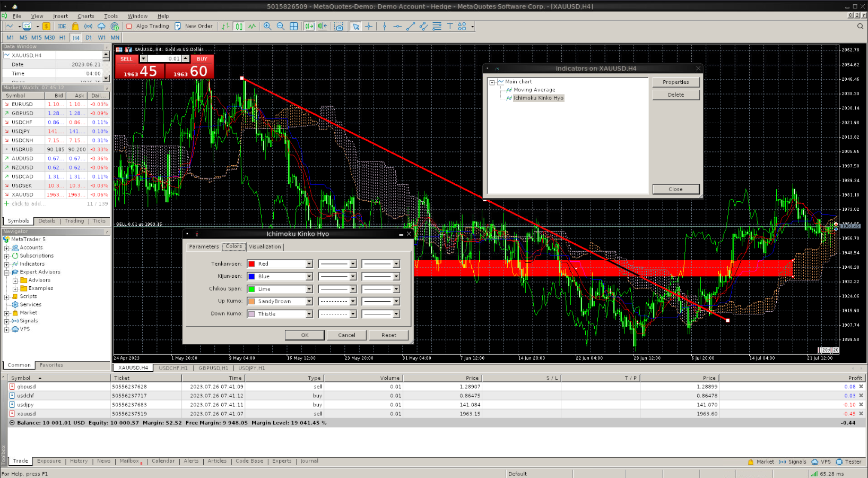The height and width of the screenshot is (478, 868).
Task: Select Moving Average in indicators list
Action: pos(534,90)
